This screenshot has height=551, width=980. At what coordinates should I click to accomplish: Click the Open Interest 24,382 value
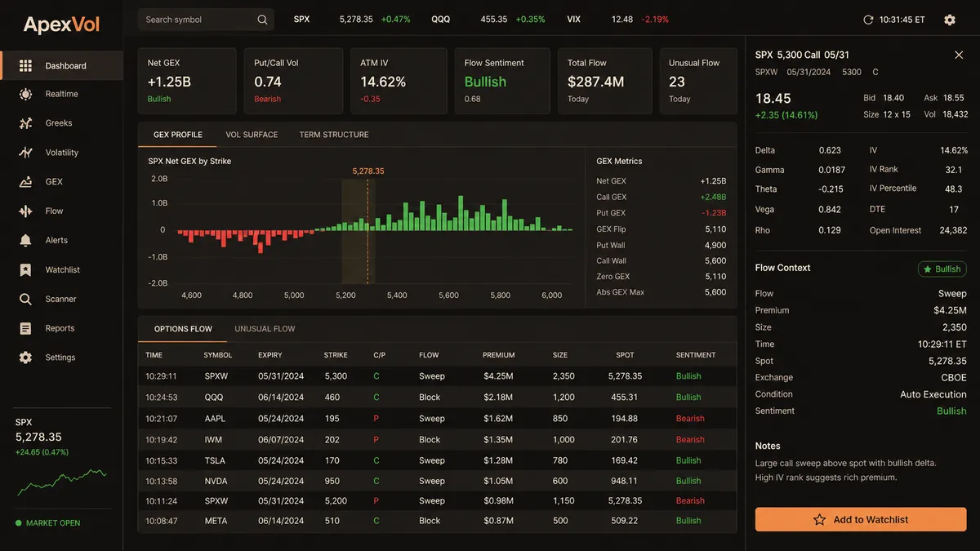pyautogui.click(x=953, y=230)
